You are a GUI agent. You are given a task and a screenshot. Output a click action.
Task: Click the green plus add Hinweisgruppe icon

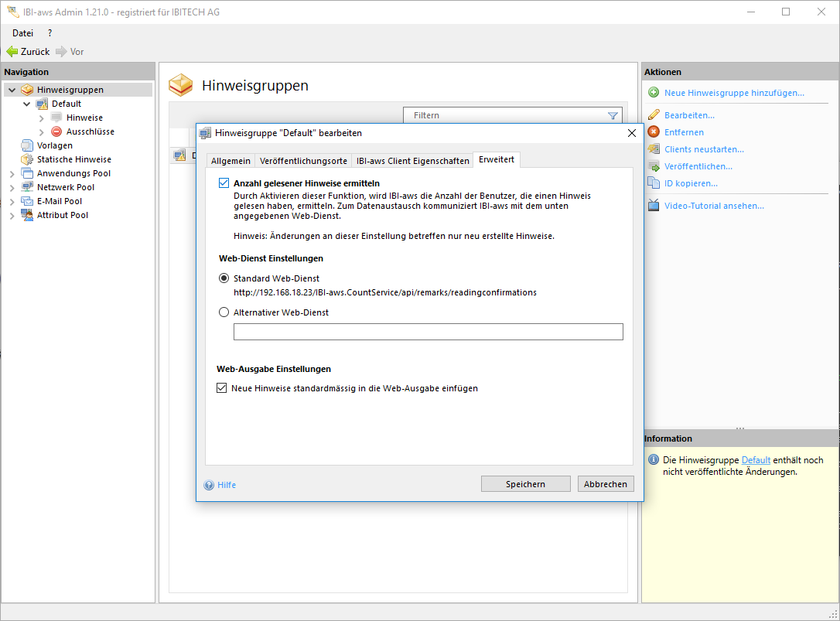[654, 93]
